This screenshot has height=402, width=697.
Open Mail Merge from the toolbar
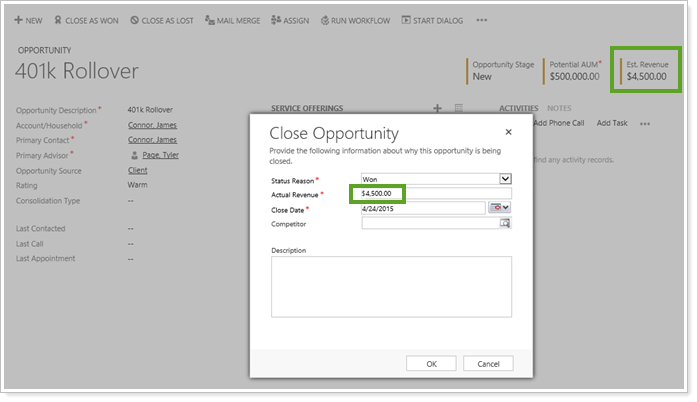coord(233,20)
